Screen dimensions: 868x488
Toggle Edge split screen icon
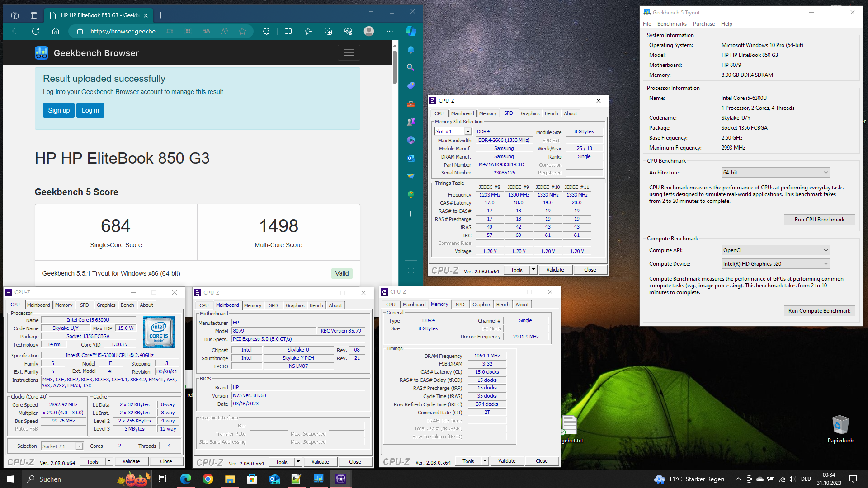pos(288,31)
